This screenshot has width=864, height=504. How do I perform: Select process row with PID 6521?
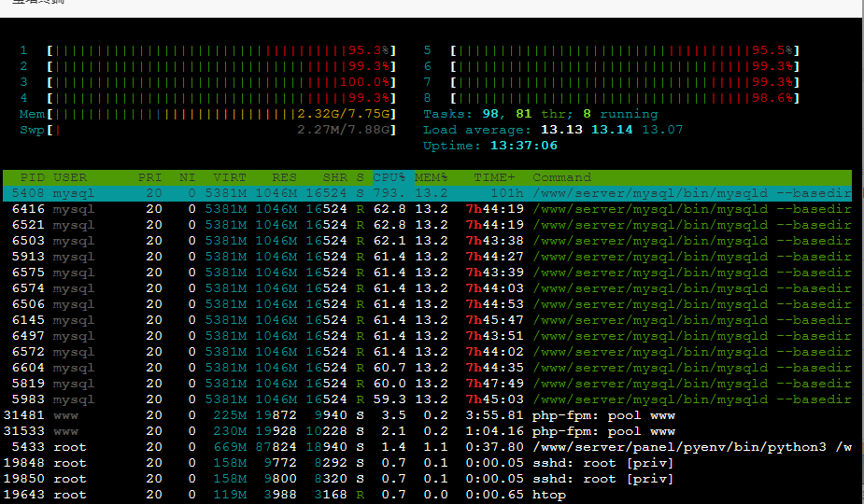pyautogui.click(x=427, y=225)
